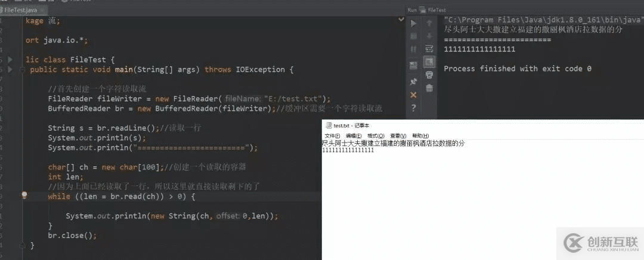Viewport: 644px width, 260px height.
Task: Click the lightbulb intention icon beside while
Action: click(x=24, y=195)
